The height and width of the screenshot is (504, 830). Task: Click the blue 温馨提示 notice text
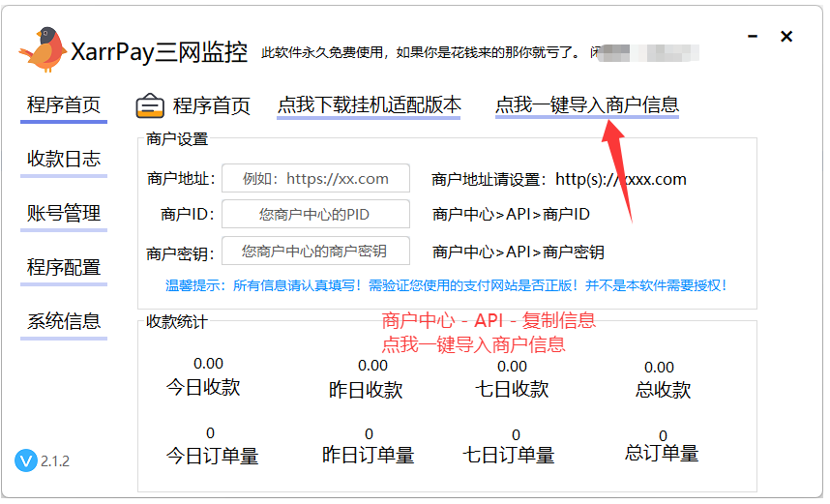pos(446,286)
